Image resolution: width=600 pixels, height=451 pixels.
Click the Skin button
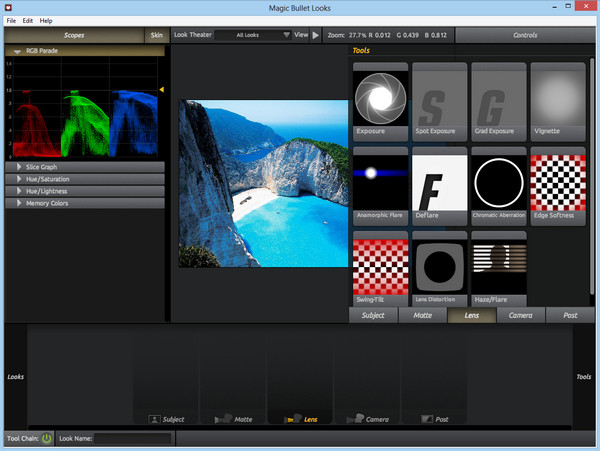coord(156,35)
